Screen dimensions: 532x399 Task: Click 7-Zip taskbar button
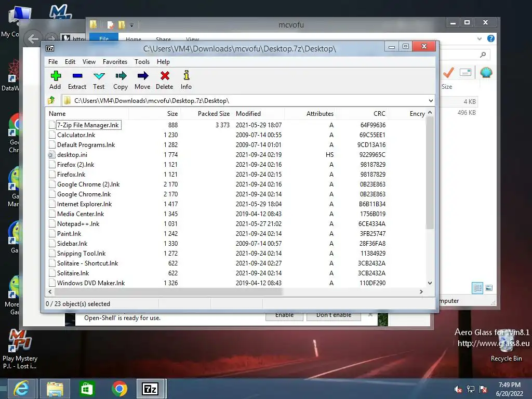click(150, 389)
